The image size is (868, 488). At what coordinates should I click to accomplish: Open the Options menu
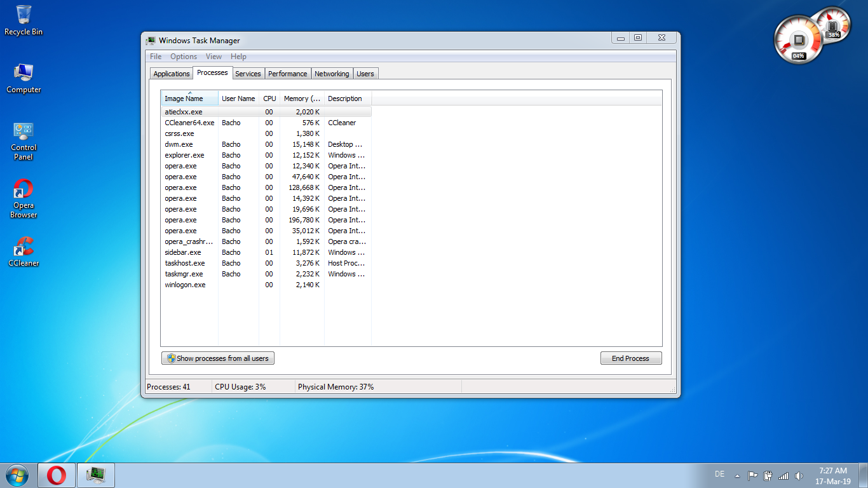pyautogui.click(x=184, y=57)
